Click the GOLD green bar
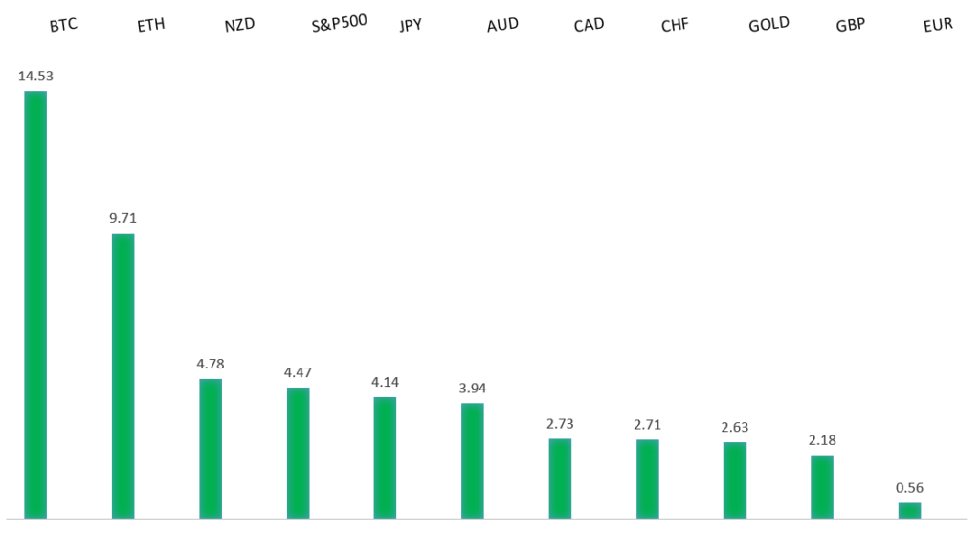The image size is (980, 535). coord(735,479)
